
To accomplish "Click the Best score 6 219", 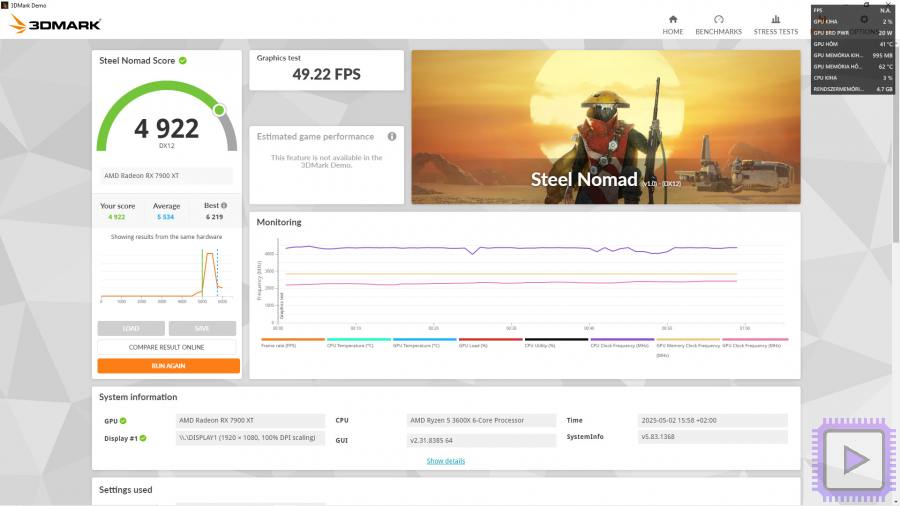I will 214,217.
